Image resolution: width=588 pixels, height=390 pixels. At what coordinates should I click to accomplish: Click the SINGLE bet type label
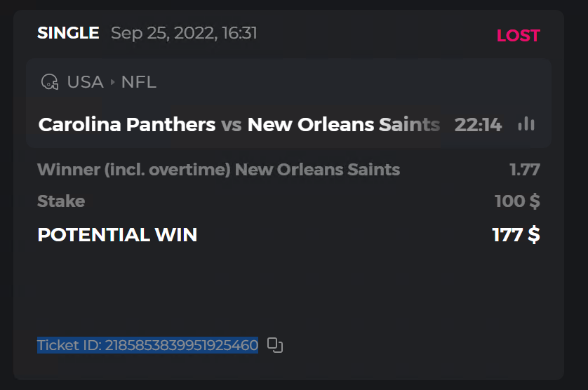coord(68,33)
